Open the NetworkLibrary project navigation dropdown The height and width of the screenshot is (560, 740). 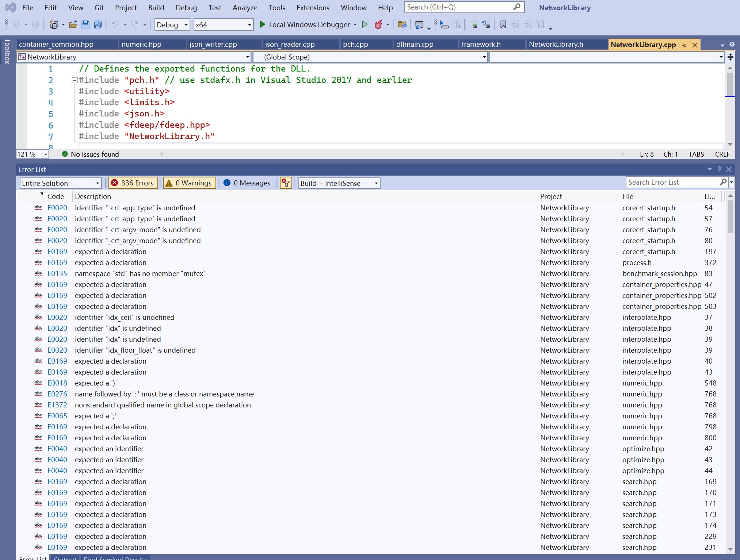click(x=134, y=57)
